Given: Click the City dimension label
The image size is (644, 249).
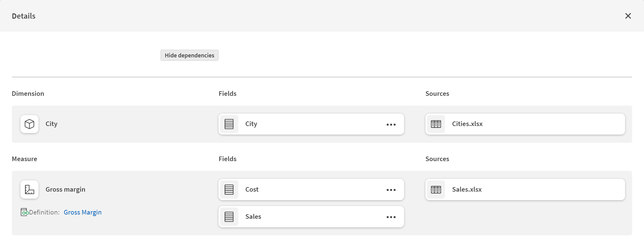Looking at the screenshot, I should 51,124.
